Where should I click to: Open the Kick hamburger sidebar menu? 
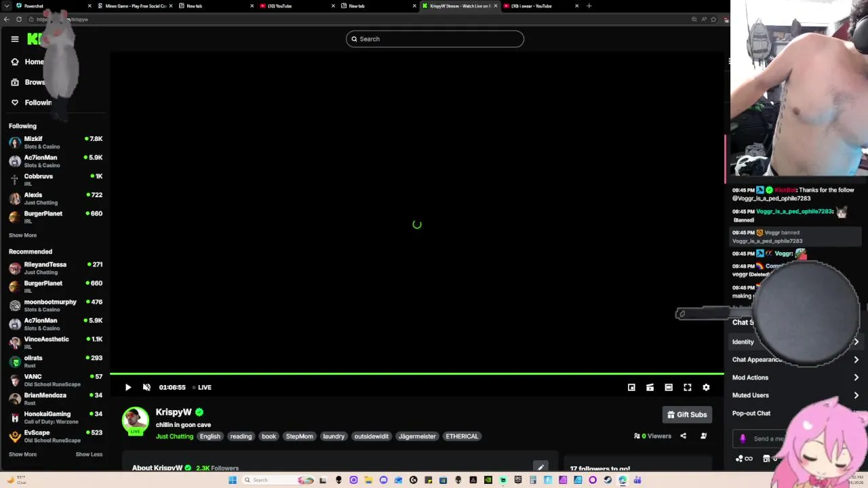15,39
